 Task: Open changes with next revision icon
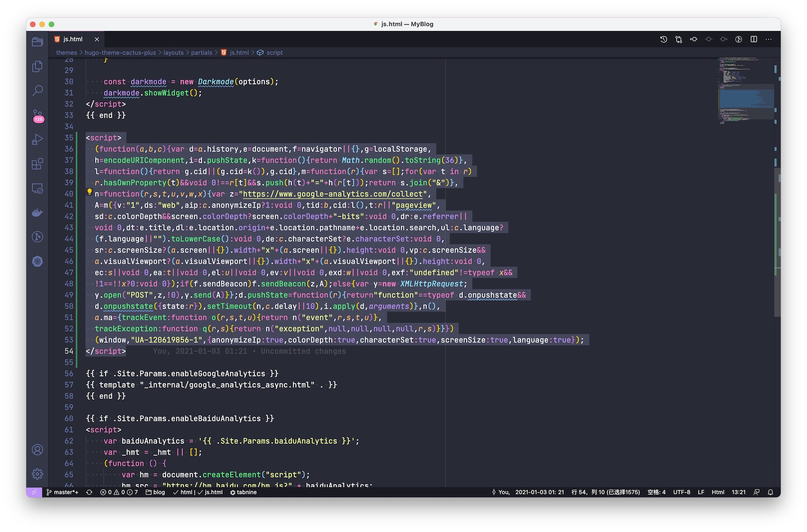724,39
